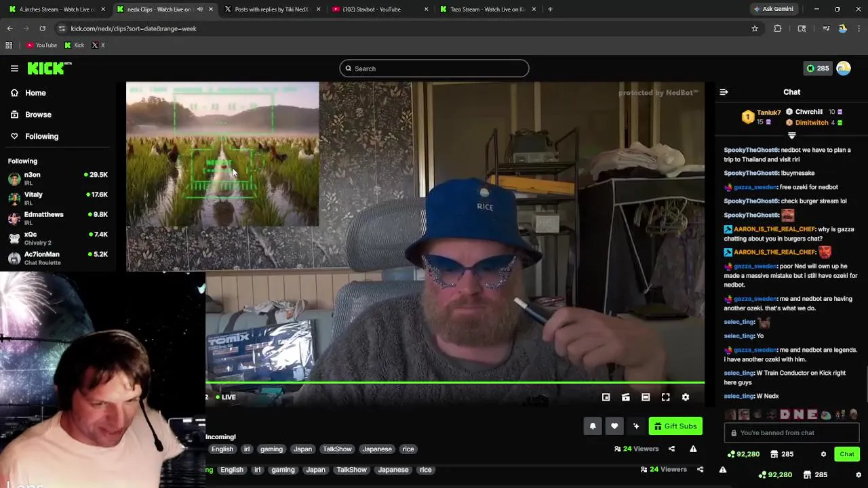Click the green video progress bar

[x=455, y=383]
